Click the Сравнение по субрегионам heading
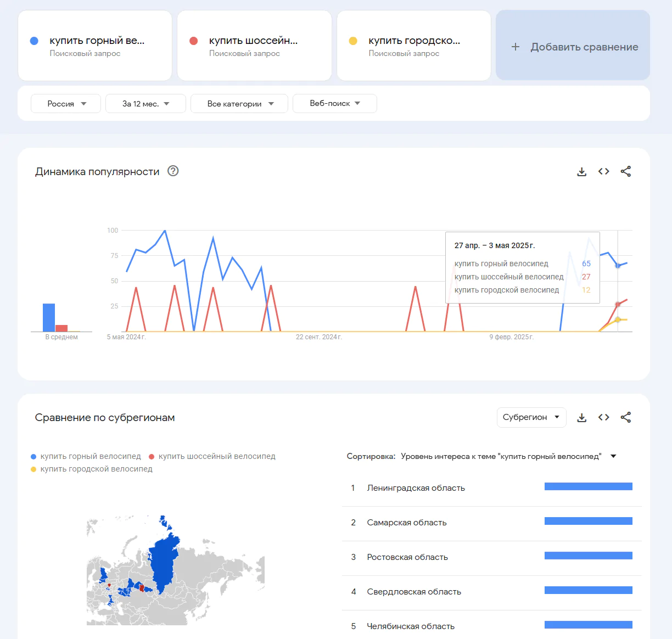This screenshot has width=672, height=639. [105, 417]
